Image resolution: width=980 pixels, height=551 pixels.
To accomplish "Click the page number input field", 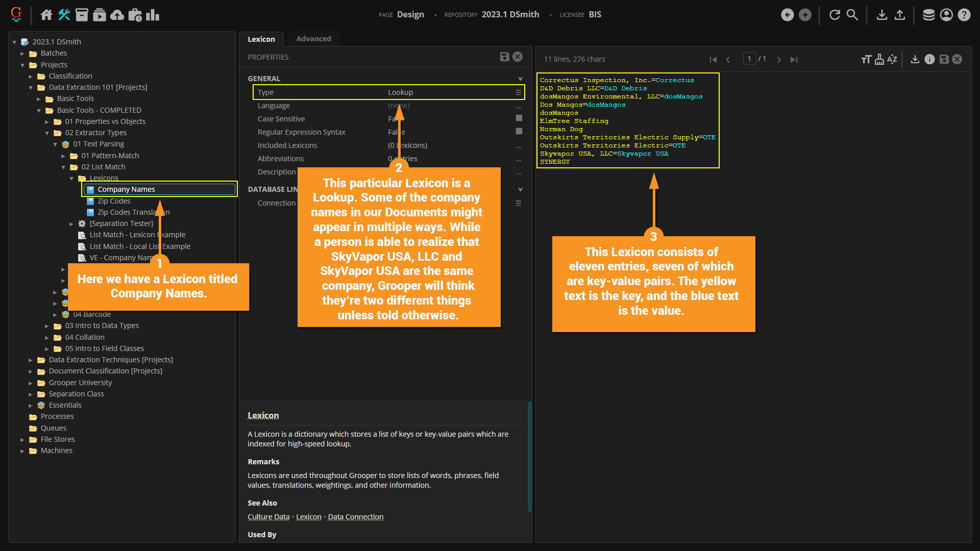I will coord(749,59).
